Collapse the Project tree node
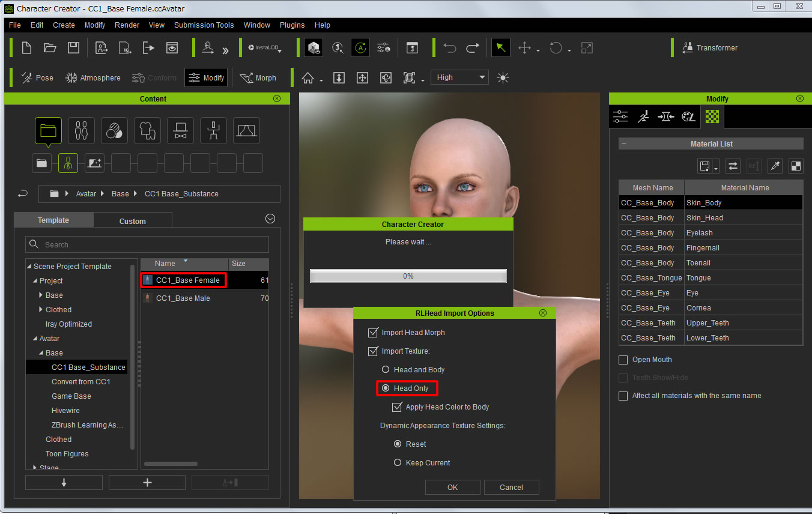The height and width of the screenshot is (514, 812). click(x=35, y=281)
